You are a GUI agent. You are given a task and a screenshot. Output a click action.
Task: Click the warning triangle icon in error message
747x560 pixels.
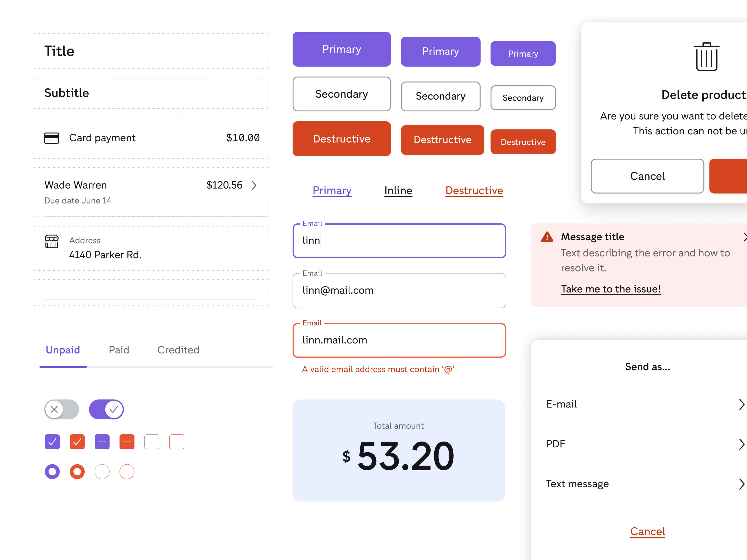(x=547, y=237)
